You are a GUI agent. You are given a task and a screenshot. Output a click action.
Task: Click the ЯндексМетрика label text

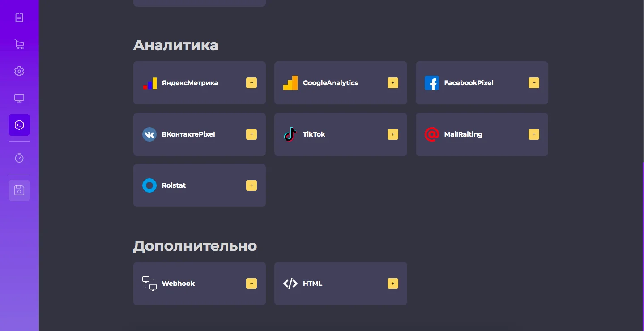point(190,83)
